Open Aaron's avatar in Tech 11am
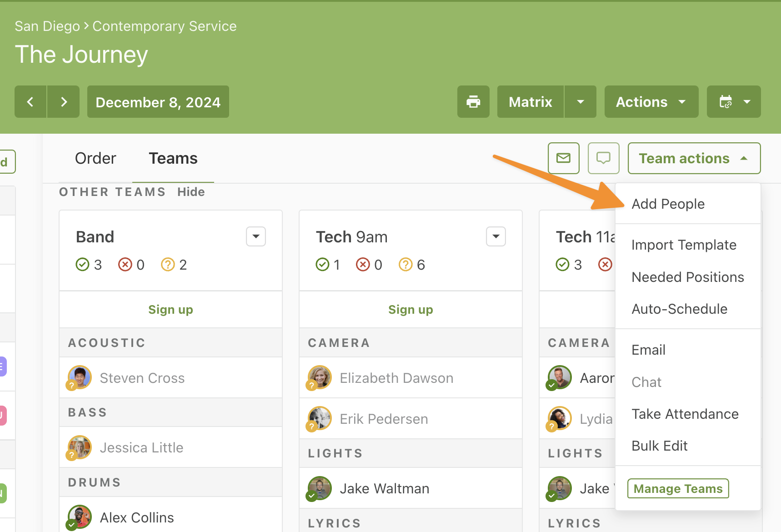Viewport: 781px width, 532px height. (x=560, y=377)
